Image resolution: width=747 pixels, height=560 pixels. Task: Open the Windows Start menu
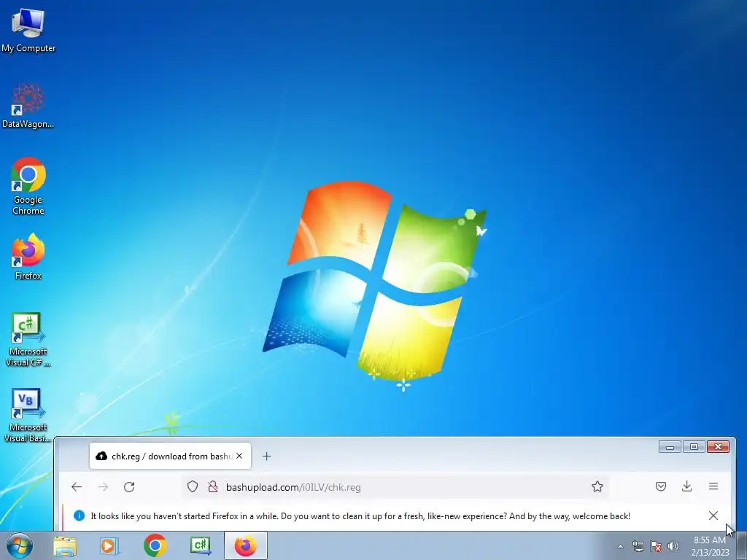[20, 545]
